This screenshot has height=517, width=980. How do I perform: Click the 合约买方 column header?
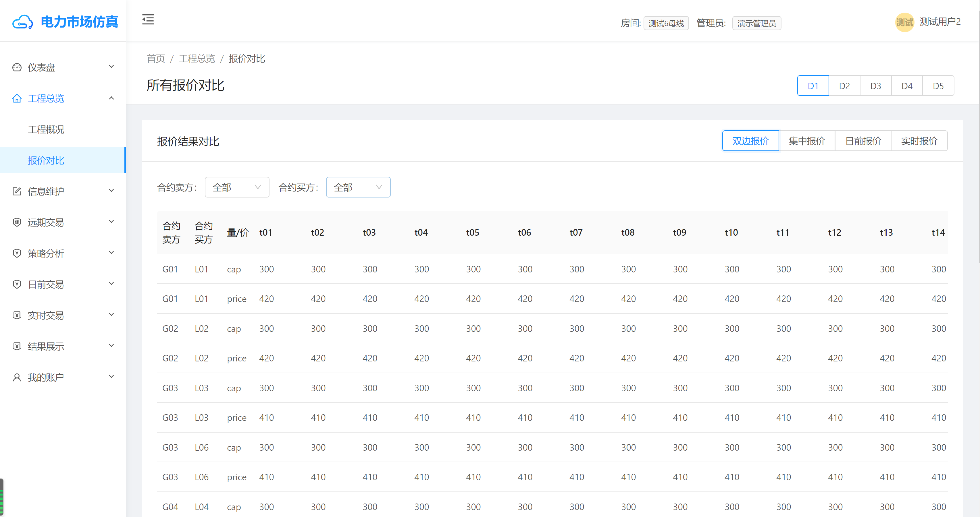203,232
